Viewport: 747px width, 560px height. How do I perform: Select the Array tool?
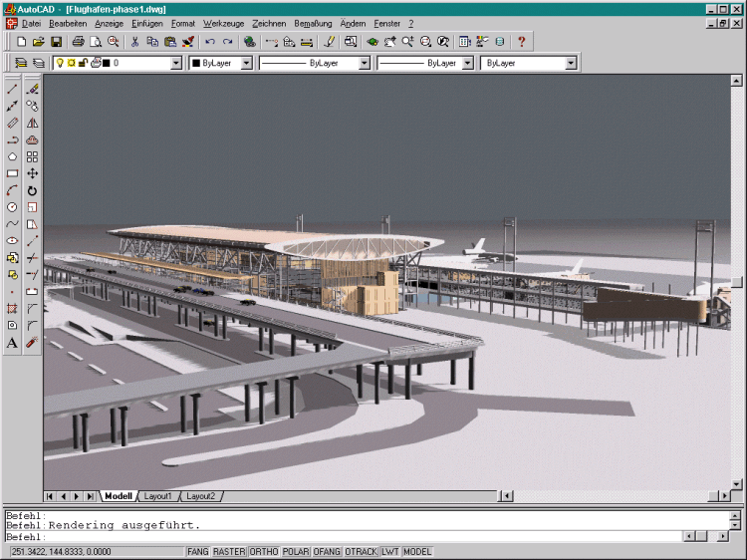(x=33, y=156)
